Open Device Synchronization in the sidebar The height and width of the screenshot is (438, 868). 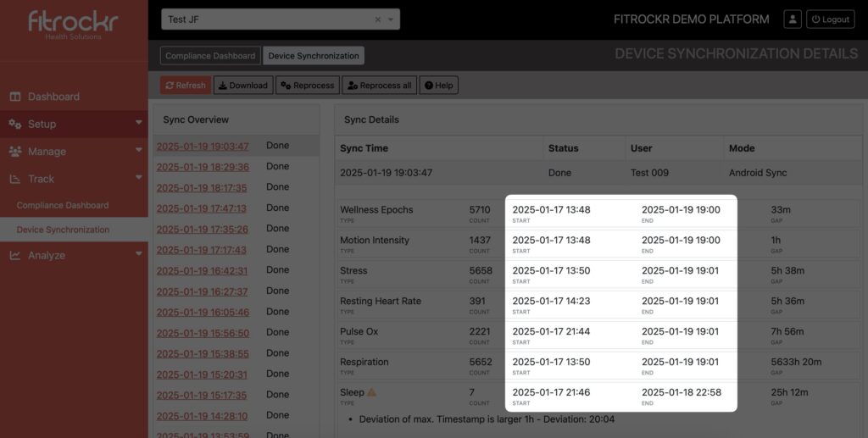point(63,230)
